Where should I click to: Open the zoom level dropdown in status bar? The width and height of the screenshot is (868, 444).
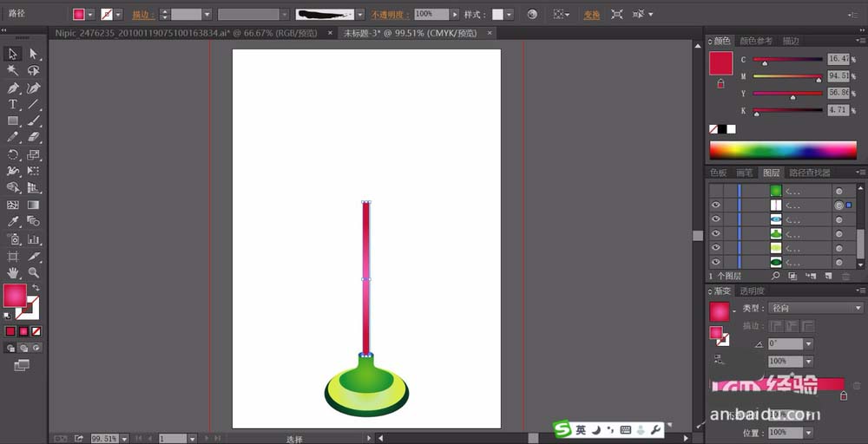[x=124, y=439]
